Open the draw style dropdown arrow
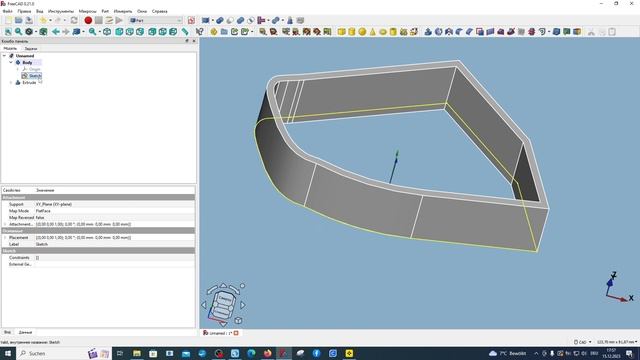The height and width of the screenshot is (360, 640). (x=36, y=31)
